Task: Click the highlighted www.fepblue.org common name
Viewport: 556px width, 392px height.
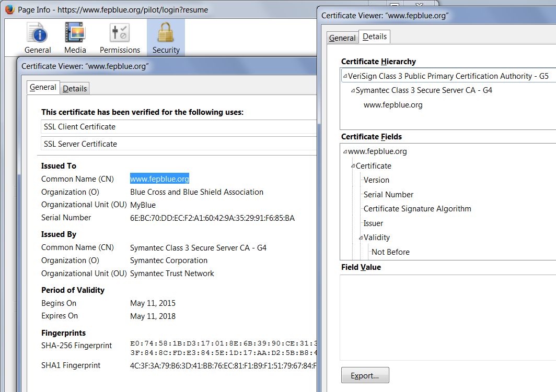Action: tap(159, 179)
